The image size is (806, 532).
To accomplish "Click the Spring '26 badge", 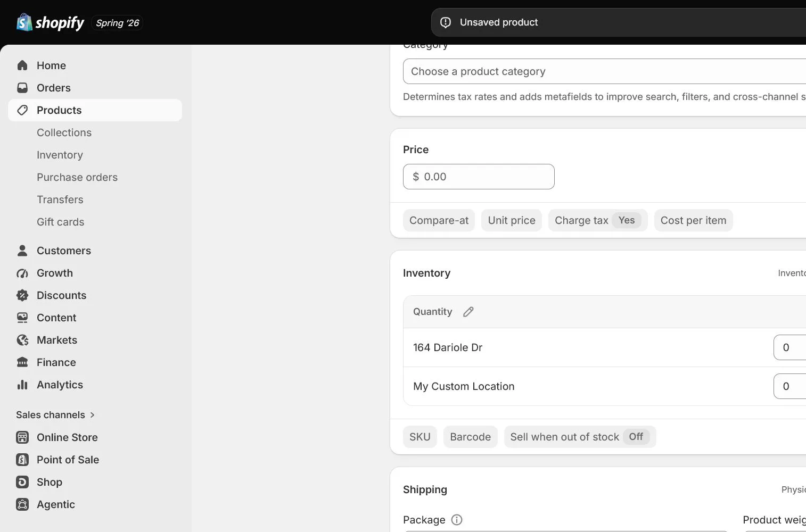I will pyautogui.click(x=117, y=23).
